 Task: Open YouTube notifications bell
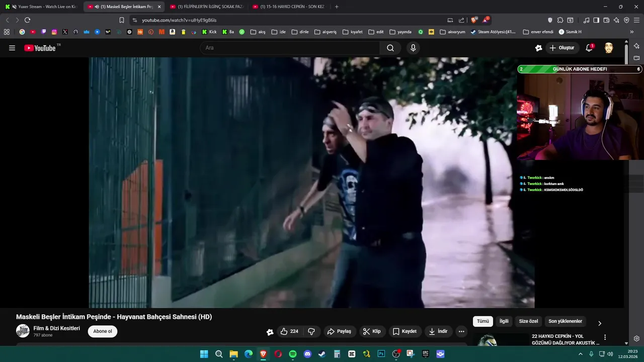pos(589,48)
